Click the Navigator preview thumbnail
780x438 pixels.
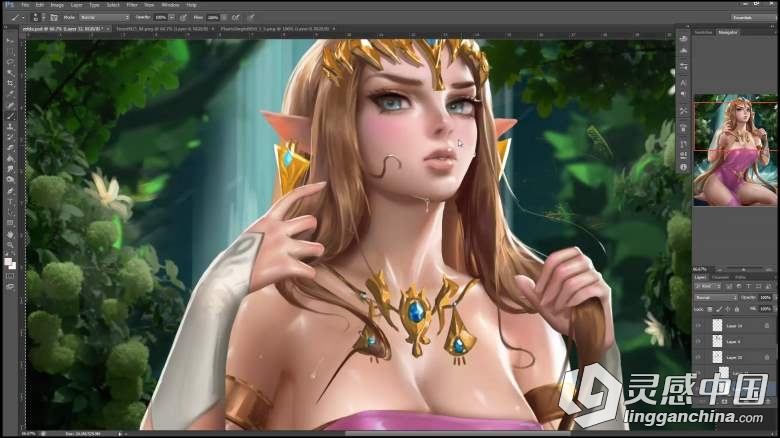pos(735,150)
